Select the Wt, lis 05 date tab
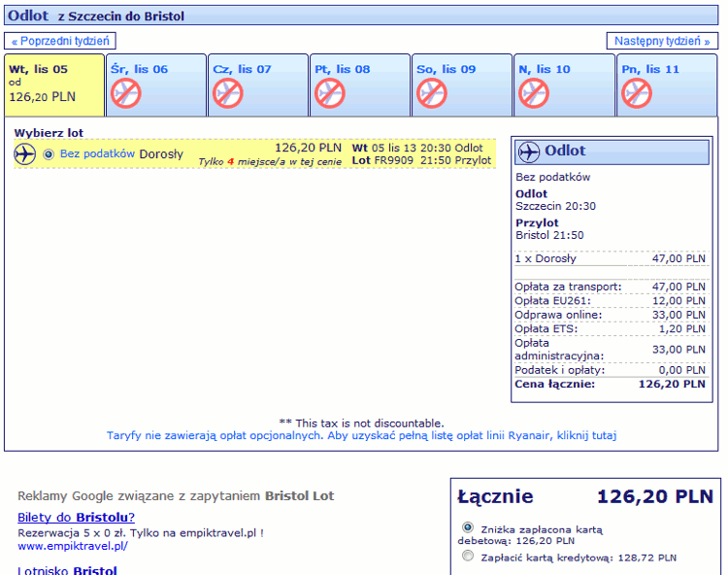 (54, 85)
